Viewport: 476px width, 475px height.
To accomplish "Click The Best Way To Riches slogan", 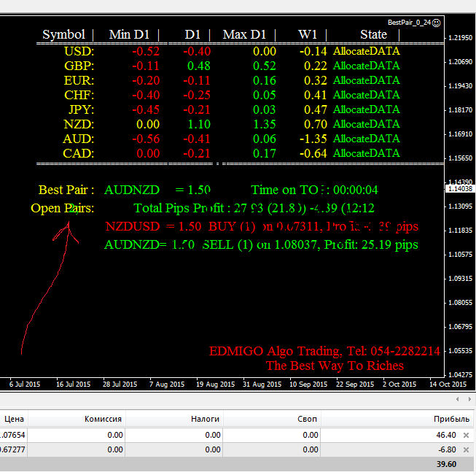I will click(x=335, y=366).
